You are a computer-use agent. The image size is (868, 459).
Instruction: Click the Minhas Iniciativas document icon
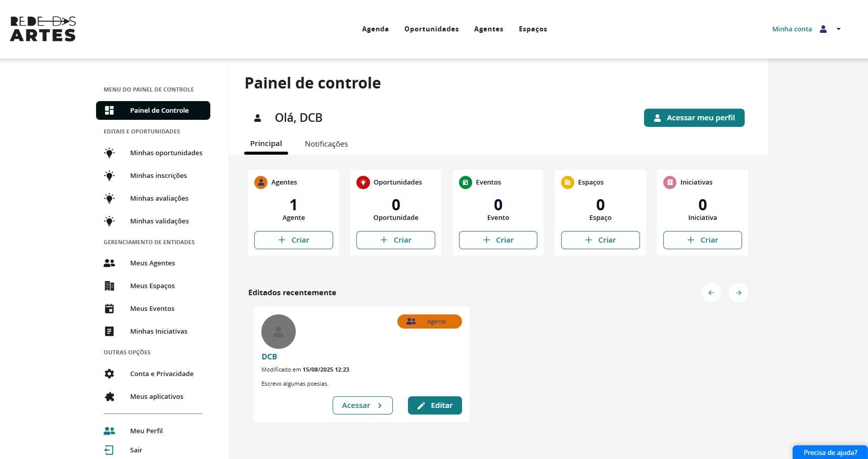[109, 331]
